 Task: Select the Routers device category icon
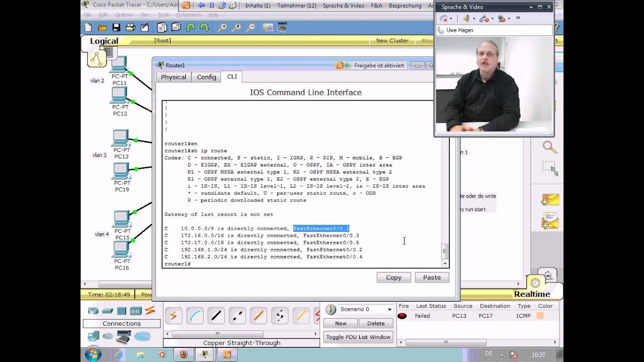pyautogui.click(x=93, y=311)
